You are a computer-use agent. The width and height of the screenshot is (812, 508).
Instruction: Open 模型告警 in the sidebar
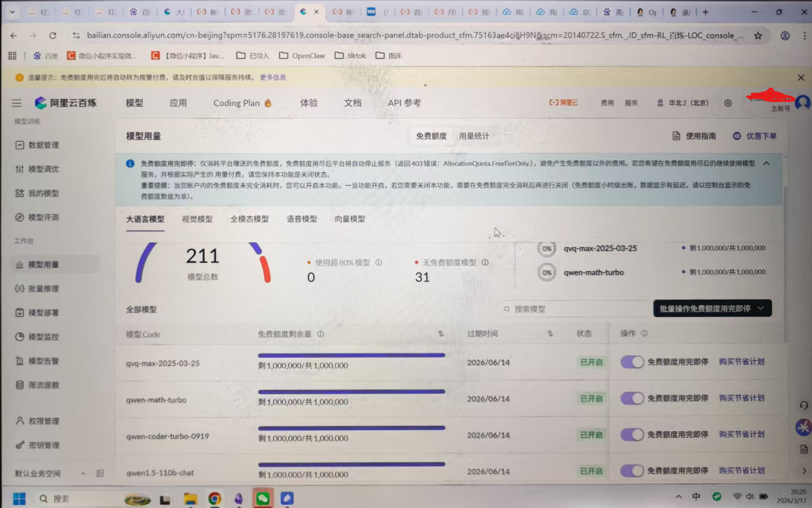pos(37,361)
